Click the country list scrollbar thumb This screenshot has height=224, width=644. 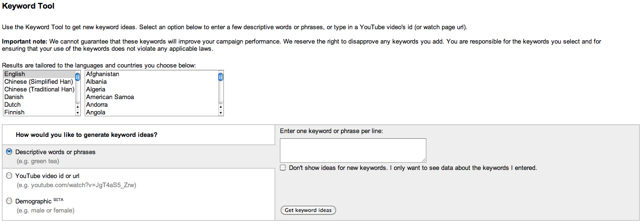coord(221,76)
